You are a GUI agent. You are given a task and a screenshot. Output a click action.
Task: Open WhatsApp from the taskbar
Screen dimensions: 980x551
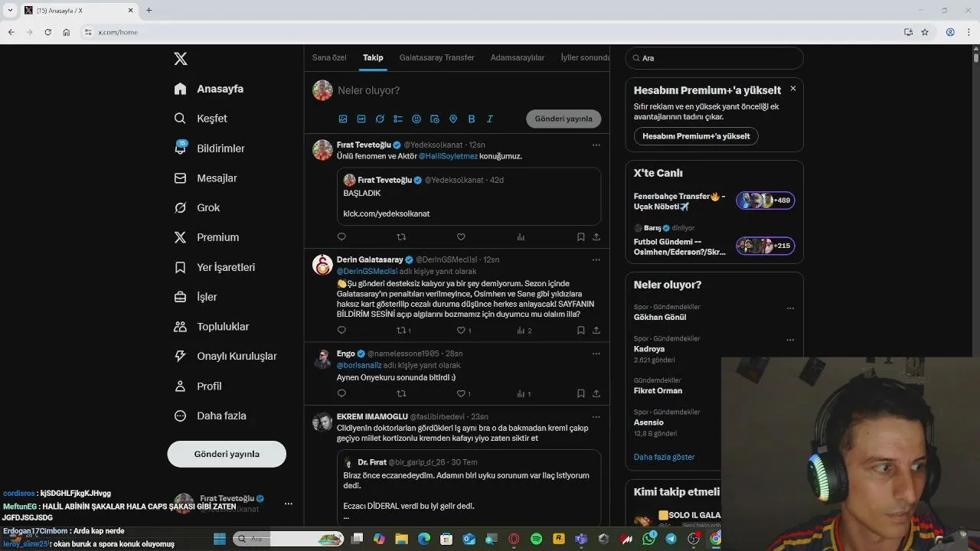pyautogui.click(x=649, y=539)
